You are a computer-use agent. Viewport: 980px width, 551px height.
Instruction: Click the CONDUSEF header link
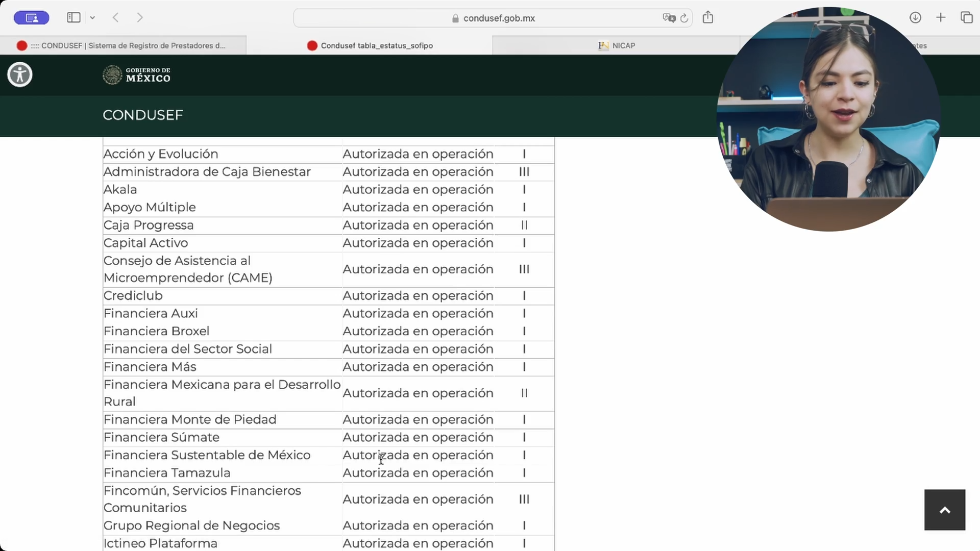143,115
